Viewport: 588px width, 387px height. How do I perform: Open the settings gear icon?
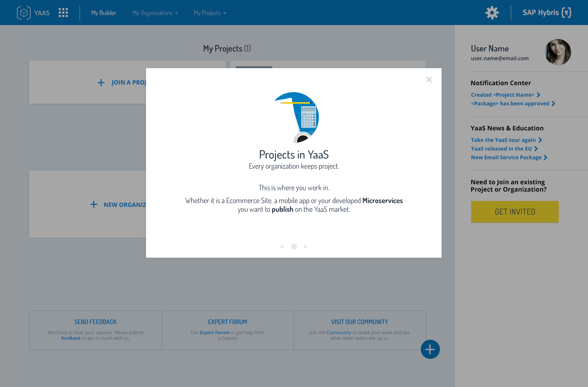click(x=492, y=13)
